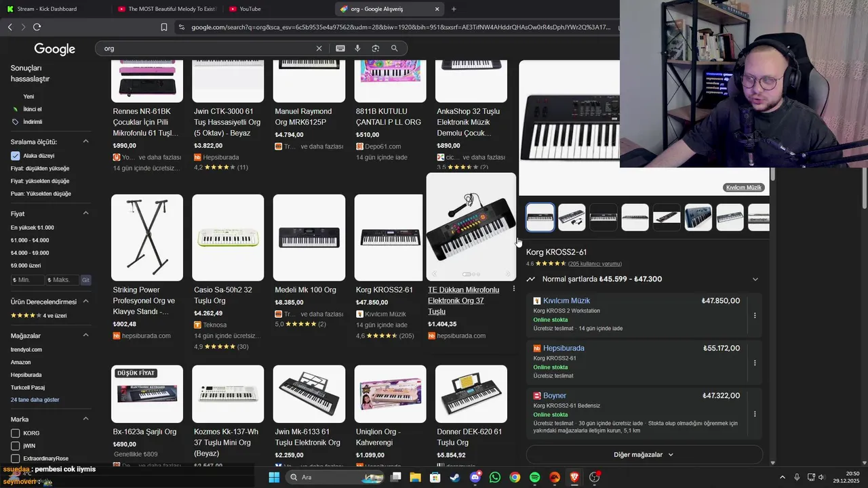
Task: Open a new browser tab
Action: click(454, 9)
